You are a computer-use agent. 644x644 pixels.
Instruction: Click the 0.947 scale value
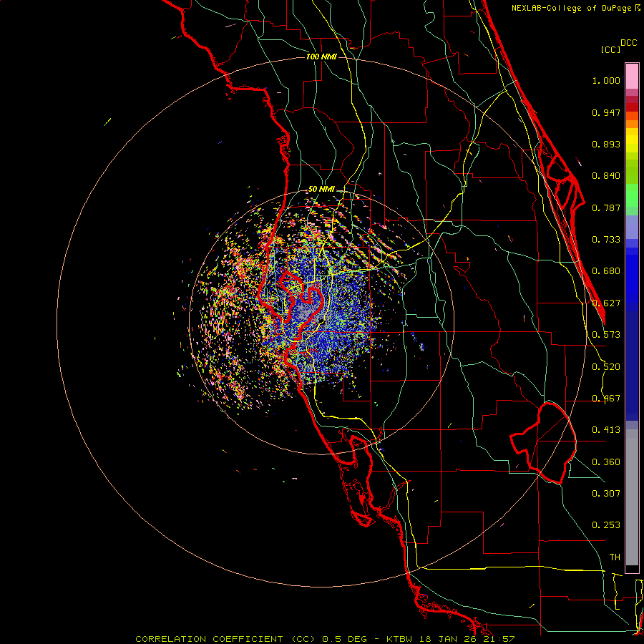606,112
